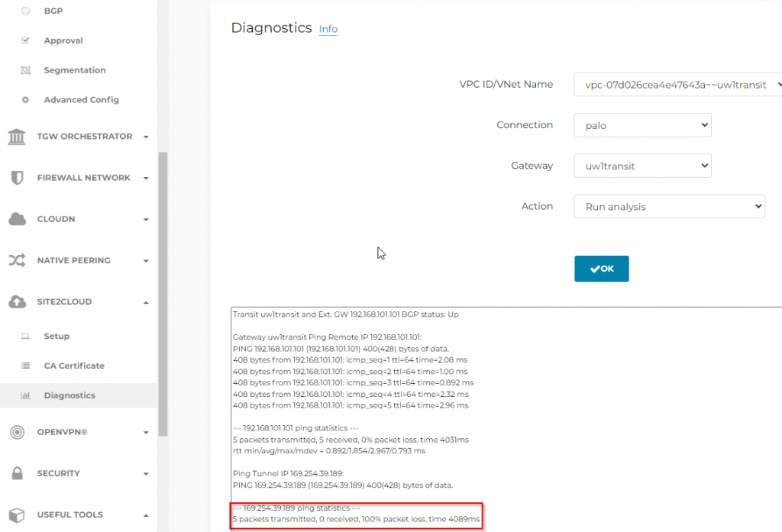Click the OpenVPN target icon
Image resolution: width=782 pixels, height=532 pixels.
click(x=17, y=432)
